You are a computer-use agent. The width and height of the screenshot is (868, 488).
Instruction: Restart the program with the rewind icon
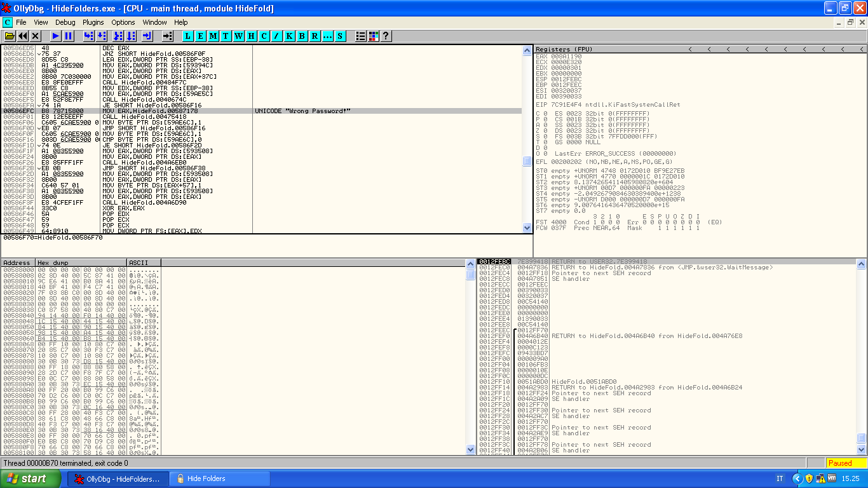(x=23, y=36)
